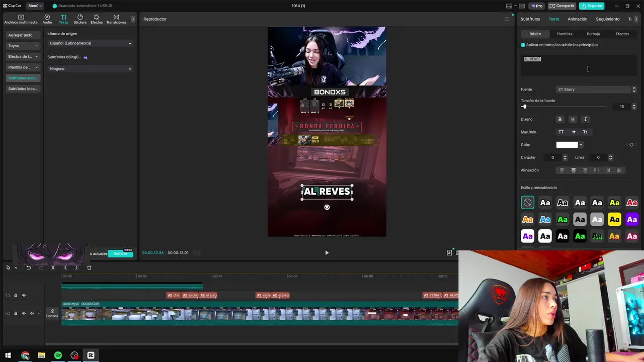Lock the subtitle text track
This screenshot has width=644, height=362.
pyautogui.click(x=16, y=295)
